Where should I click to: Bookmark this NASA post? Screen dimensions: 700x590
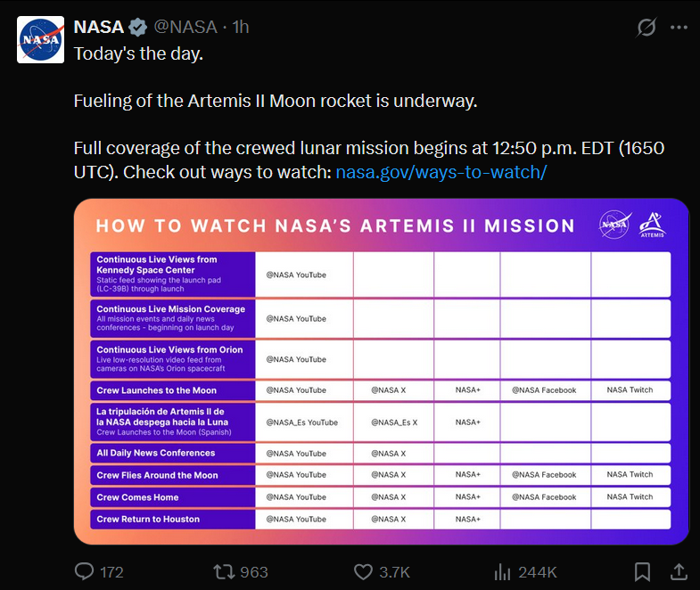tap(642, 570)
